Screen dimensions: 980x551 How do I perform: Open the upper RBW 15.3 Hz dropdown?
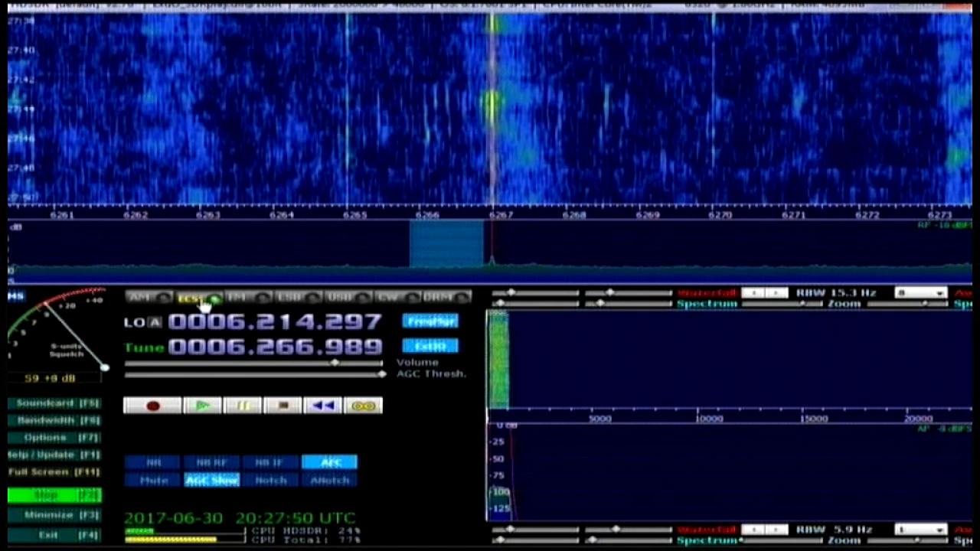923,293
